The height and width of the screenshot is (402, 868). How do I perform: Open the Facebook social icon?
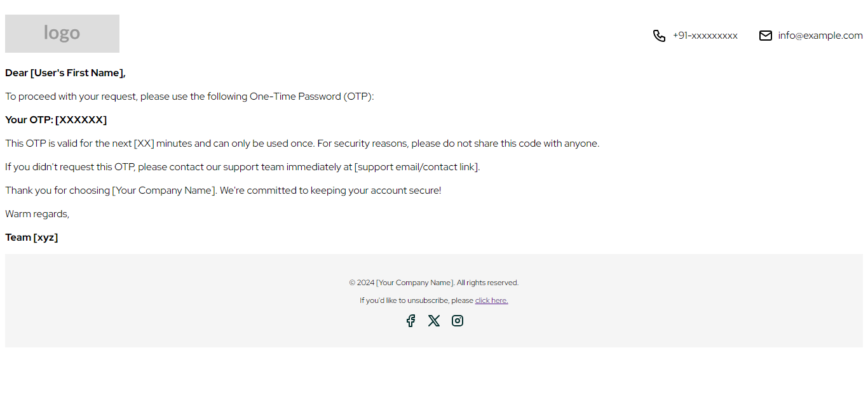[410, 321]
